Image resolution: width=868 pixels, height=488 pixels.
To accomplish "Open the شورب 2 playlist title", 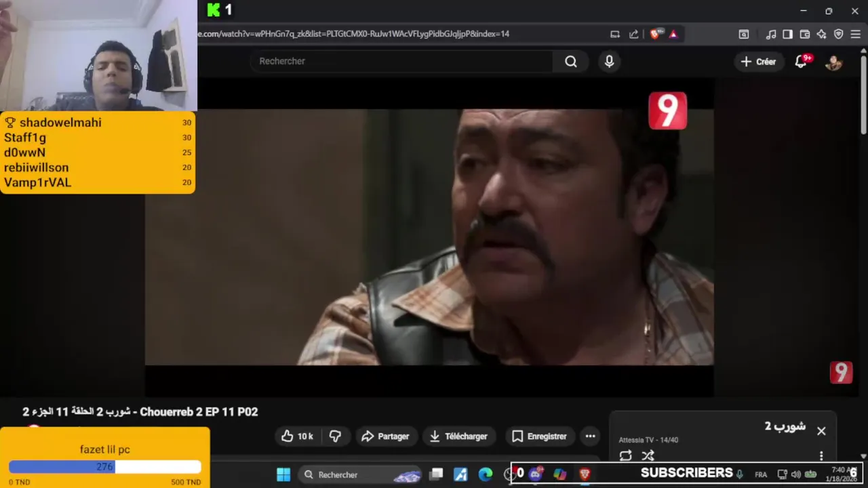I will 785,426.
